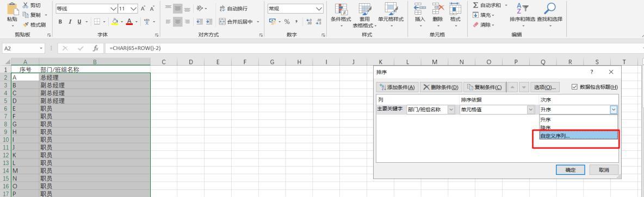Screen dimensions: 644x197
Task: Click decrease decimal places icon
Action: (x=318, y=22)
